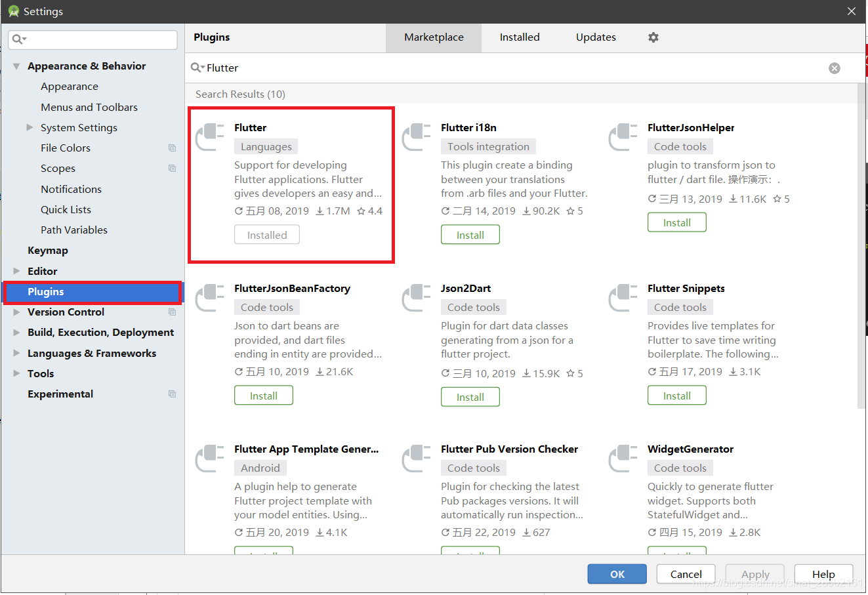This screenshot has height=595, width=868.
Task: Click the Code tools tag under Json2Dart
Action: (x=474, y=308)
